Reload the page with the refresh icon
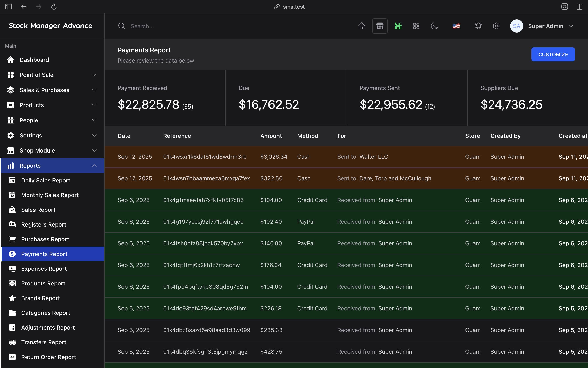Image resolution: width=588 pixels, height=368 pixels. coord(54,7)
